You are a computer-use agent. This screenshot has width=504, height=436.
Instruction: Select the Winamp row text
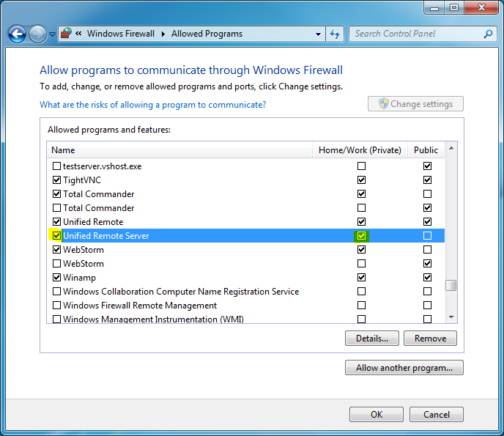(79, 278)
